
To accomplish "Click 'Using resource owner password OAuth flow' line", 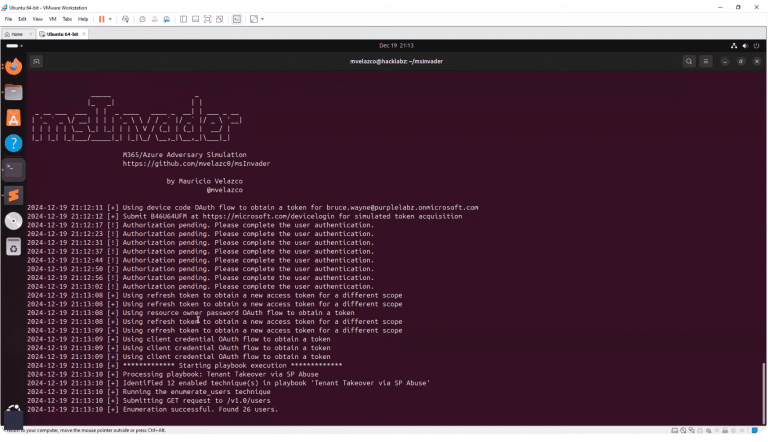I will pyautogui.click(x=191, y=313).
